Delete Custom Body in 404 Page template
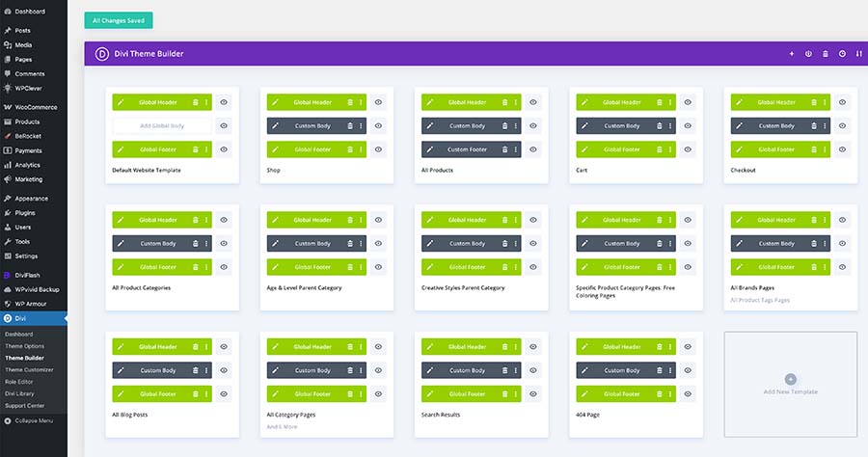This screenshot has height=457, width=868. click(x=660, y=370)
